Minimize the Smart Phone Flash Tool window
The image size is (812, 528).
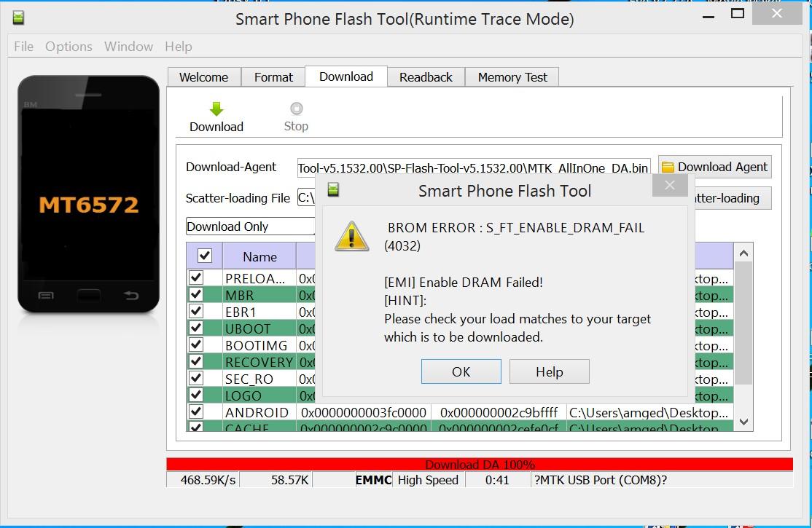pyautogui.click(x=708, y=17)
